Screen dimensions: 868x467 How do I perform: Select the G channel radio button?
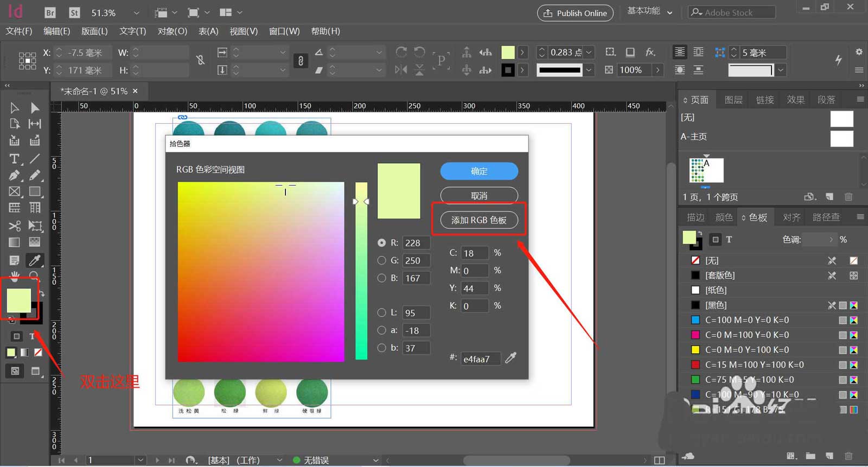(x=382, y=260)
